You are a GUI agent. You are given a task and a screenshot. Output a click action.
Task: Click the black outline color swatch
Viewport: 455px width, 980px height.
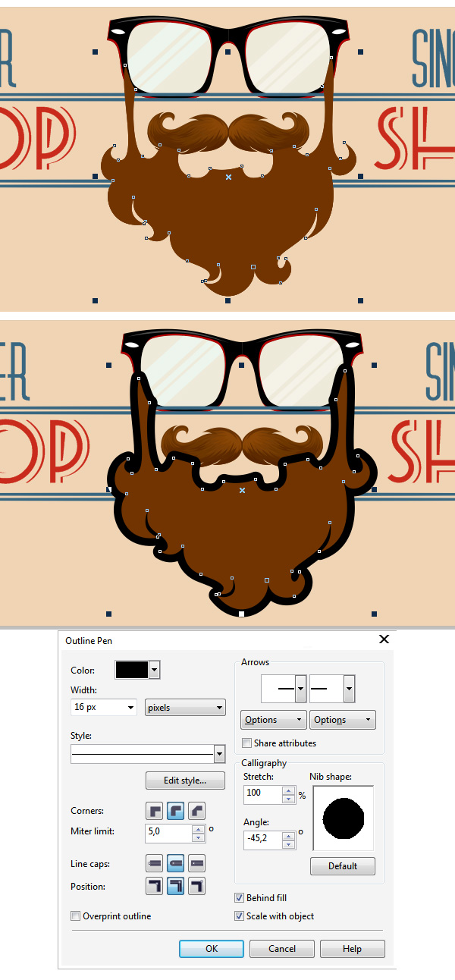click(x=132, y=670)
